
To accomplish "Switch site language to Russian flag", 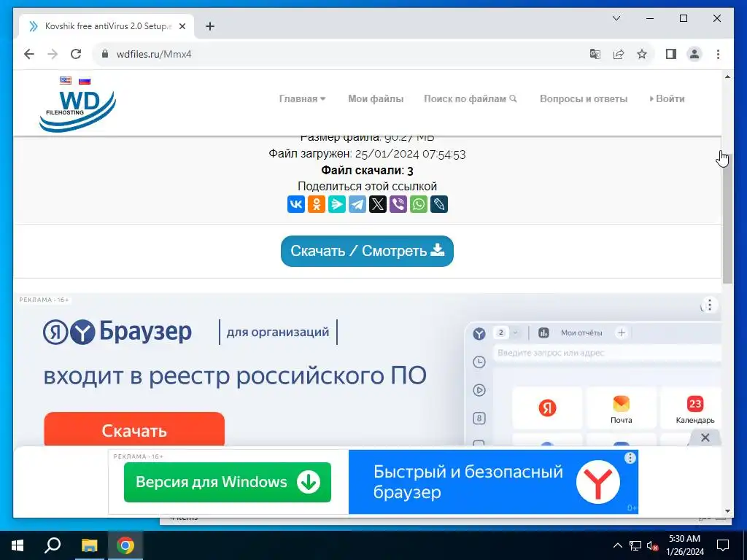I will tap(85, 80).
